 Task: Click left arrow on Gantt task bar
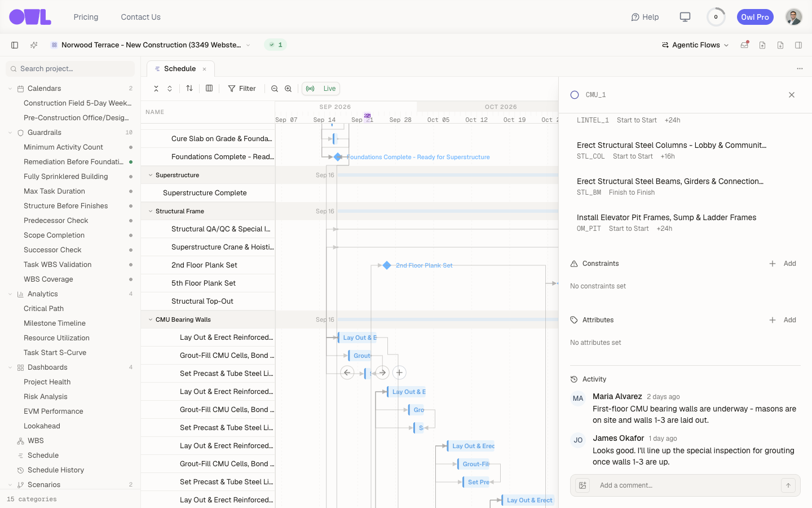coord(347,373)
